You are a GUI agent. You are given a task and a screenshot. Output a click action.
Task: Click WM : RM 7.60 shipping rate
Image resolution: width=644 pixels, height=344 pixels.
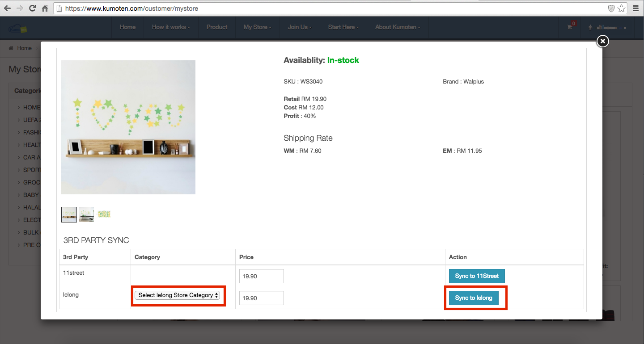click(302, 151)
